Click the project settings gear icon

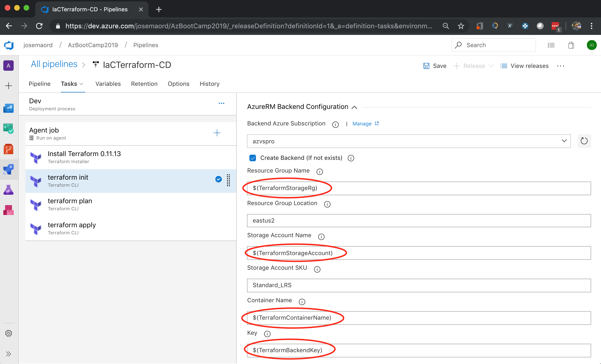click(x=8, y=333)
